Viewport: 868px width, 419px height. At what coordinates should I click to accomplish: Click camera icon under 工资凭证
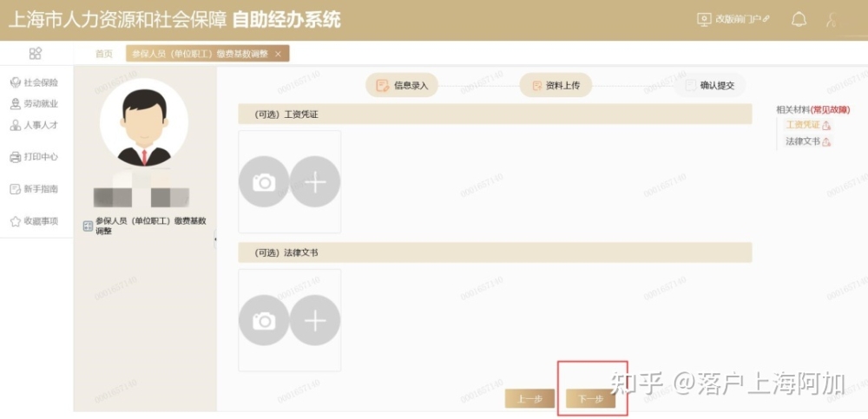coord(264,181)
